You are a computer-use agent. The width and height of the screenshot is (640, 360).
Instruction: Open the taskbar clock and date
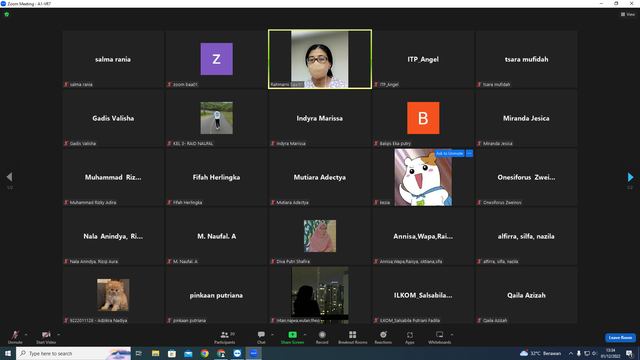610,353
